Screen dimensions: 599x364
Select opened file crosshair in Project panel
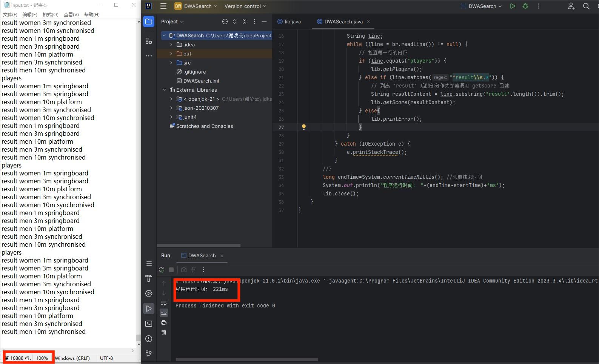click(x=225, y=22)
